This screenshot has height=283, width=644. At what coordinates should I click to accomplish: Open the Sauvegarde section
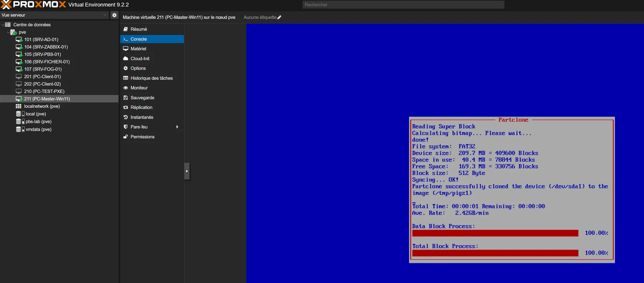[152, 97]
